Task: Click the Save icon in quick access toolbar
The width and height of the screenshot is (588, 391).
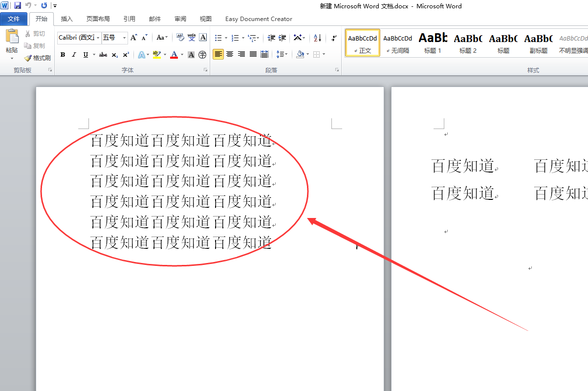Action: point(18,6)
